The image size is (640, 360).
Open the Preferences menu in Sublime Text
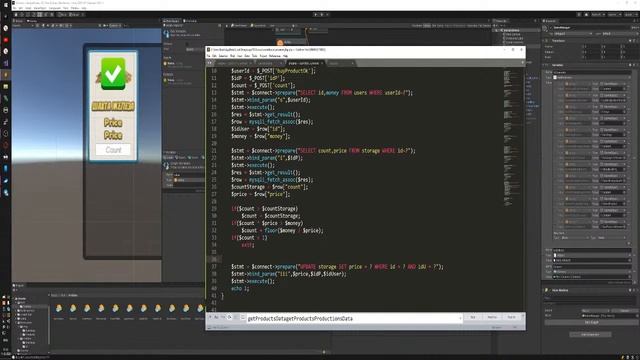point(275,56)
